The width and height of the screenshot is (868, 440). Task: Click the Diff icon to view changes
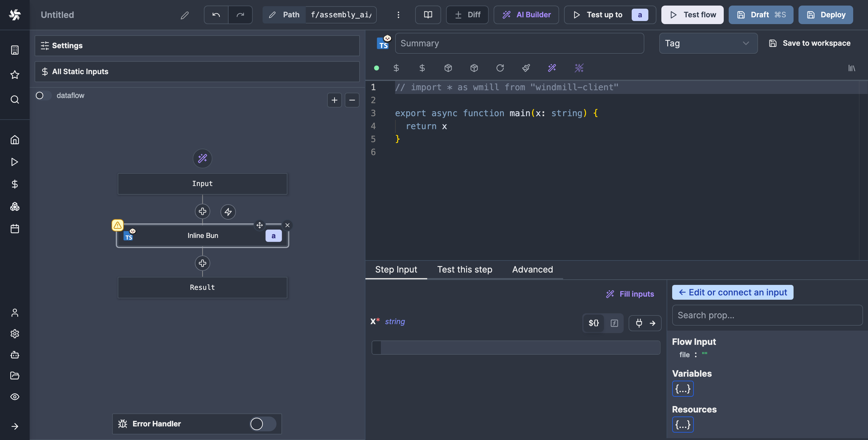coord(468,15)
